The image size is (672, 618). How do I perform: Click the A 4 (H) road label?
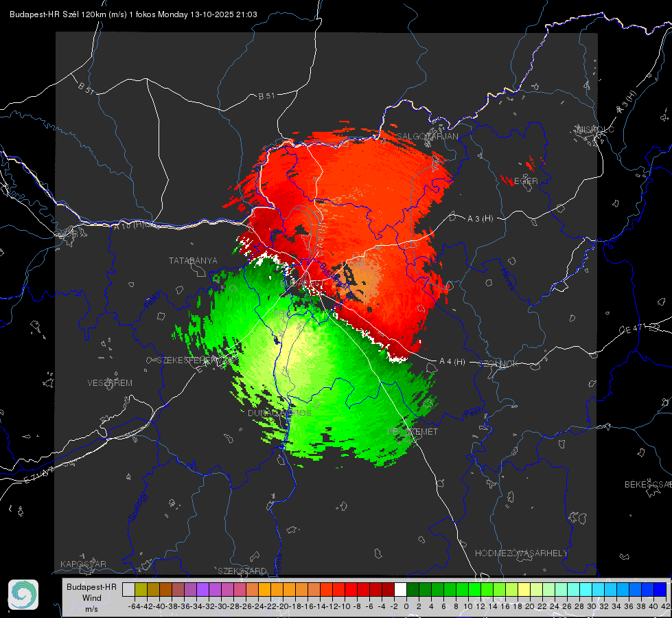[452, 362]
